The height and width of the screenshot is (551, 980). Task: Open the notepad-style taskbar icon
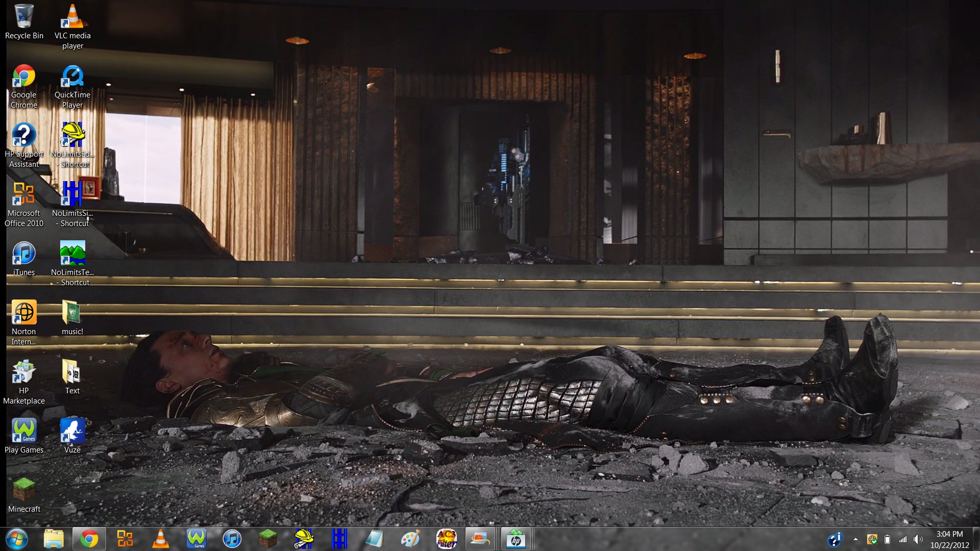[375, 539]
